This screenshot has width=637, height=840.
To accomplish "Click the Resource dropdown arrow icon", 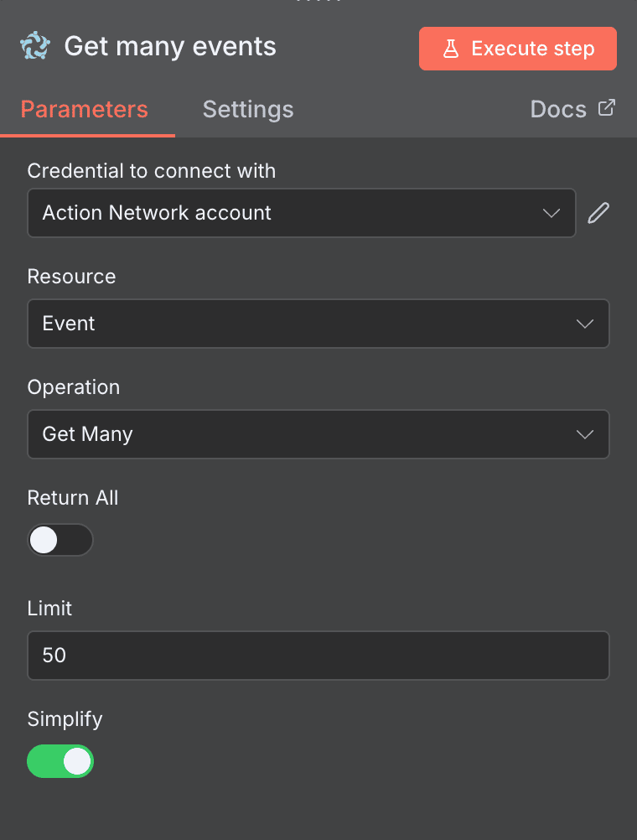I will coord(584,324).
